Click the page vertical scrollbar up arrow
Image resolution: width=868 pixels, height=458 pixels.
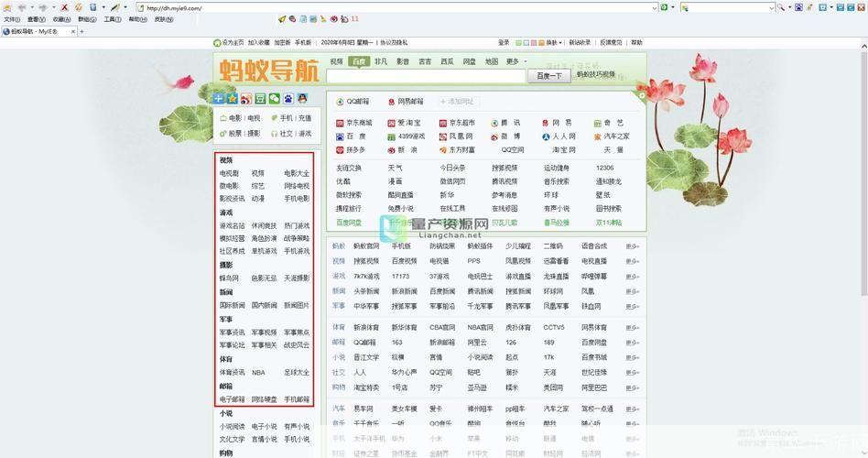coord(863,47)
